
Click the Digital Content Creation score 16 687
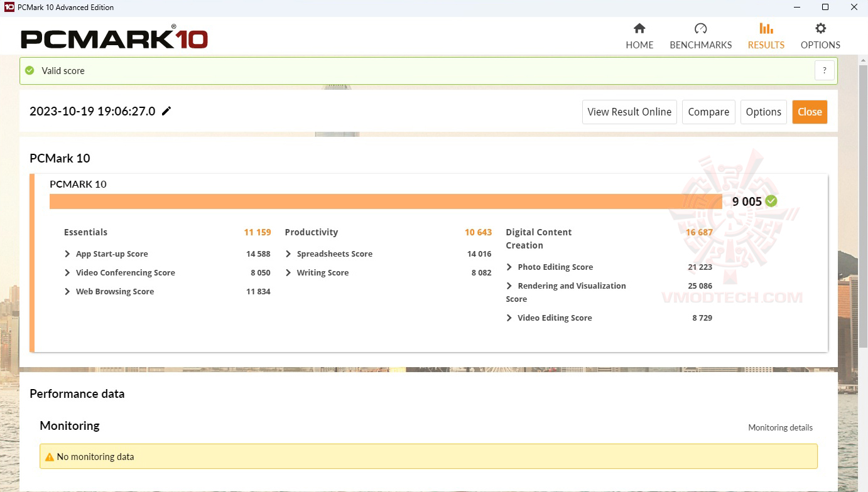pos(699,232)
